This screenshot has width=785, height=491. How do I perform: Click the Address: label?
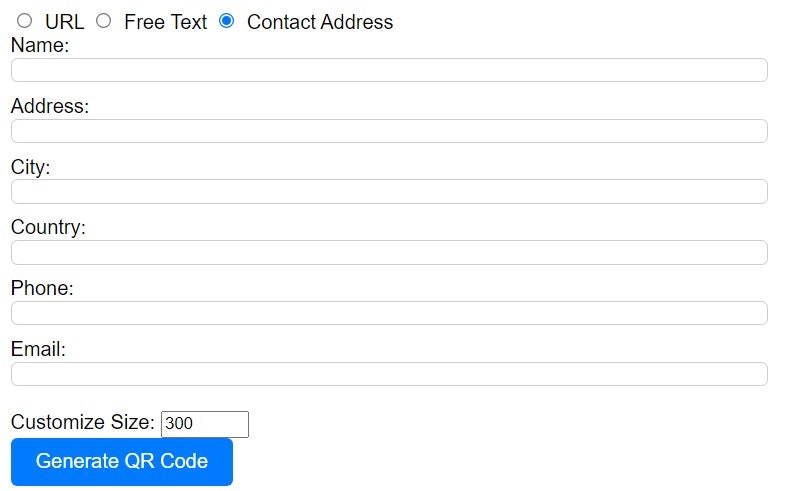(50, 106)
